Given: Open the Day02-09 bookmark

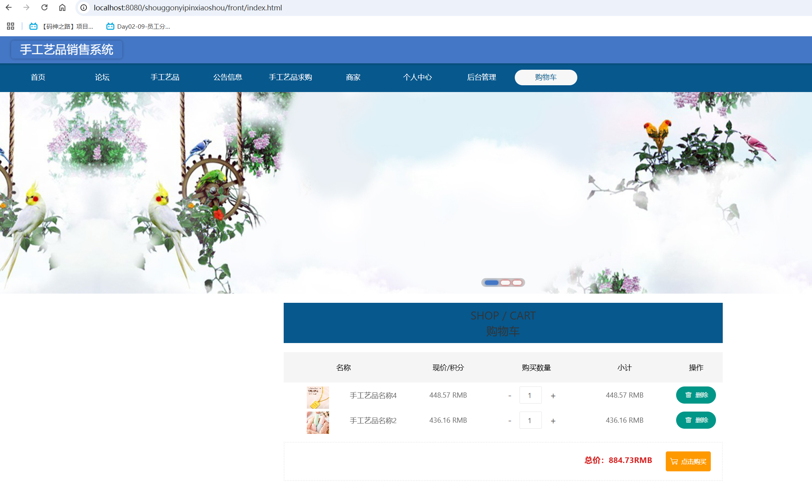Looking at the screenshot, I should point(138,26).
